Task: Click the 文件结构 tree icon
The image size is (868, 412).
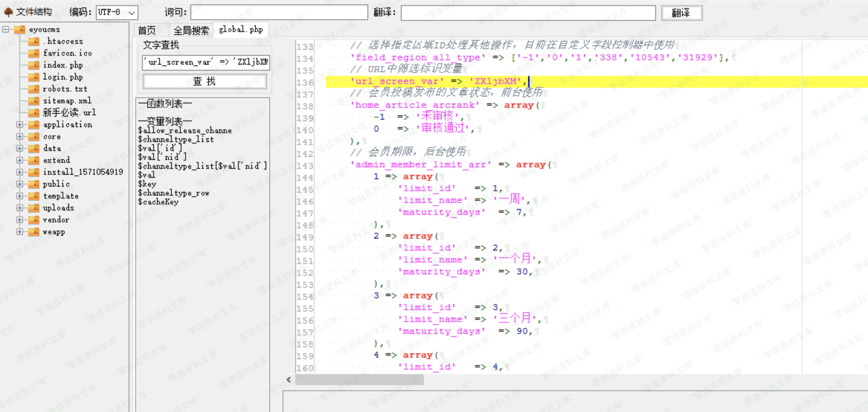Action: [8, 12]
